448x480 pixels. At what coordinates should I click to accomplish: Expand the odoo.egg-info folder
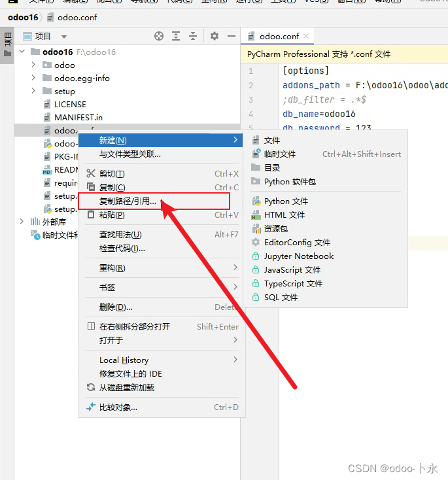point(33,78)
